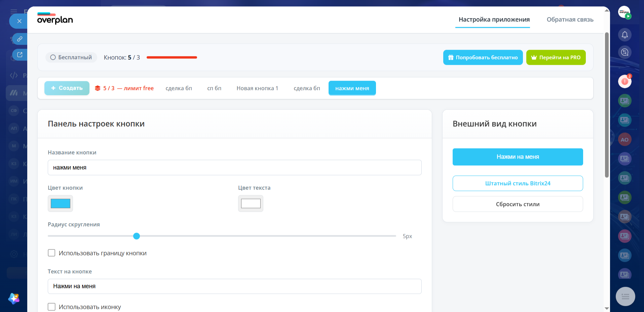
Task: Click the vertical scrollbar thumb
Action: point(607,105)
